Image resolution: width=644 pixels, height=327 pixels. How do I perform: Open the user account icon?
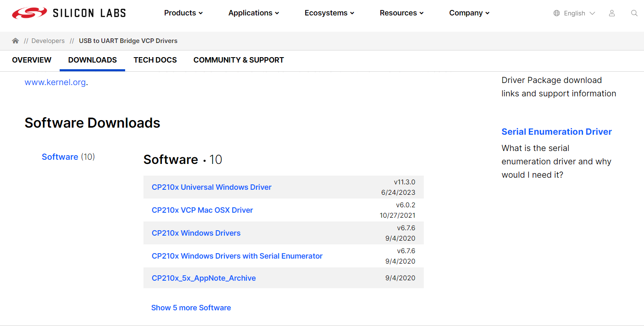pos(612,13)
